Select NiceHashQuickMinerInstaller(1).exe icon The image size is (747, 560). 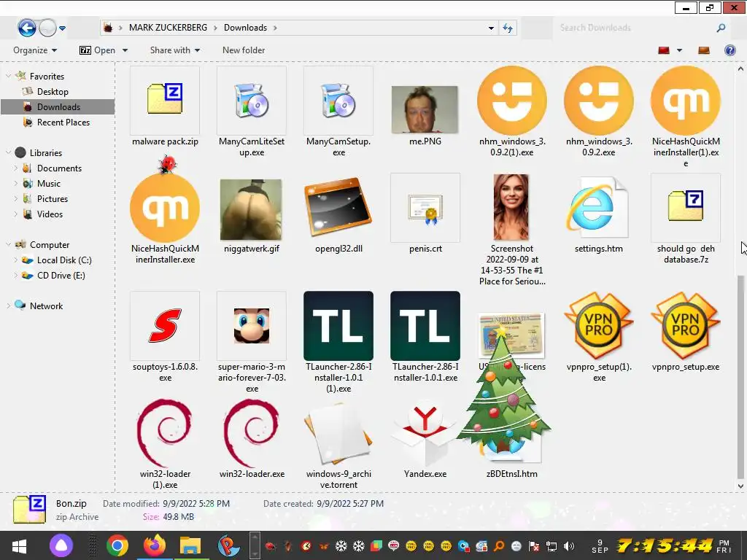tap(686, 101)
